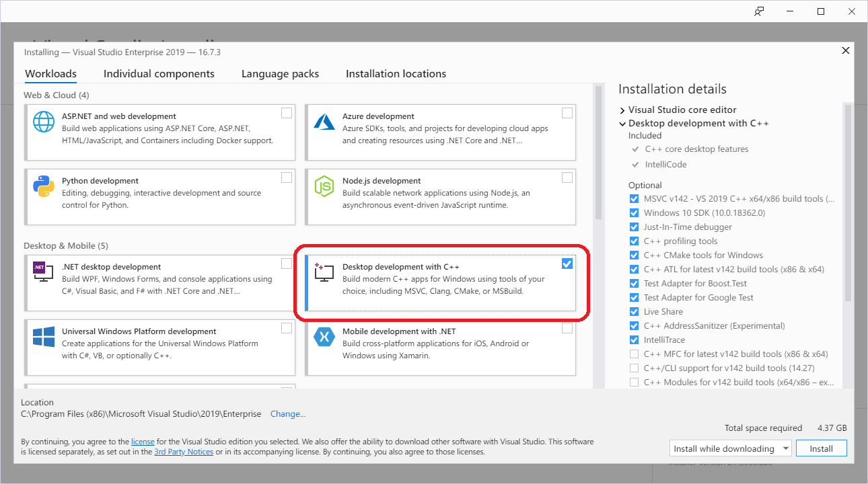The width and height of the screenshot is (868, 484).
Task: Click the Python development card title
Action: pyautogui.click(x=100, y=181)
